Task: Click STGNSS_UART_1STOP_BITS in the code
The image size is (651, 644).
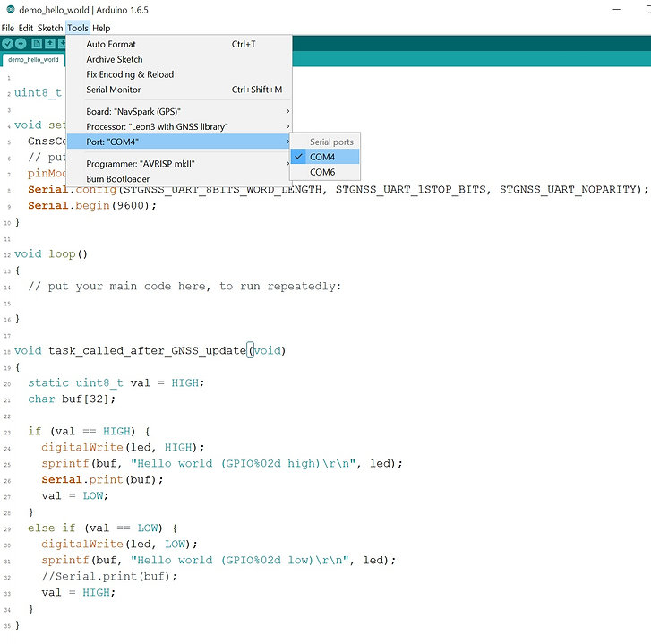Action: [x=411, y=189]
